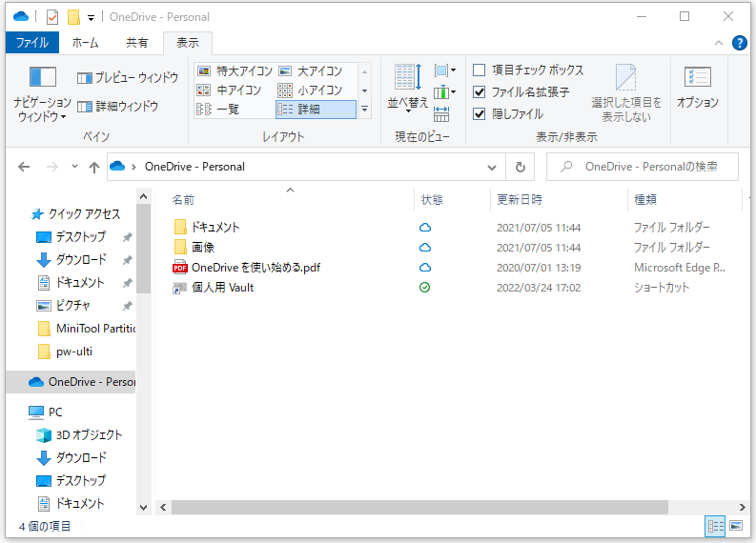Image resolution: width=756 pixels, height=543 pixels.
Task: Switch to large thumbnails status bar icon
Action: click(x=736, y=526)
